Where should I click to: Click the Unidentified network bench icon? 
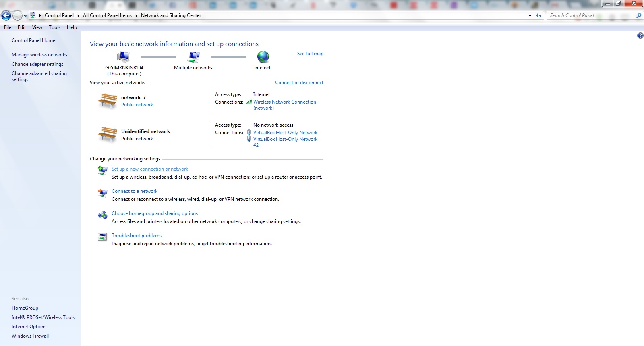point(108,134)
